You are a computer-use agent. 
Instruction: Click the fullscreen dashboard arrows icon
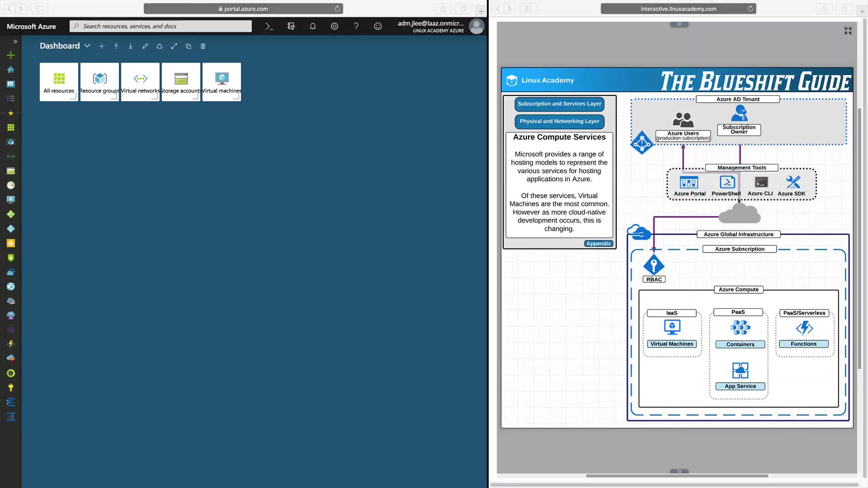(174, 46)
